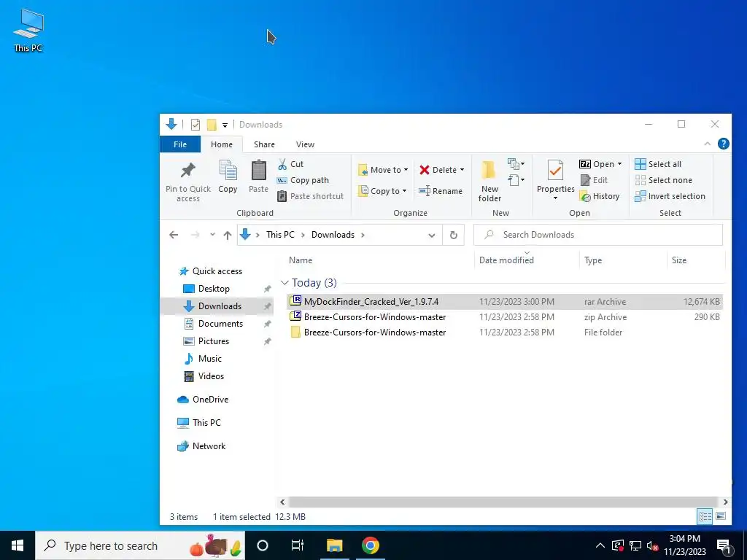Click the muted volume tray icon
This screenshot has height=560, width=747.
(653, 546)
